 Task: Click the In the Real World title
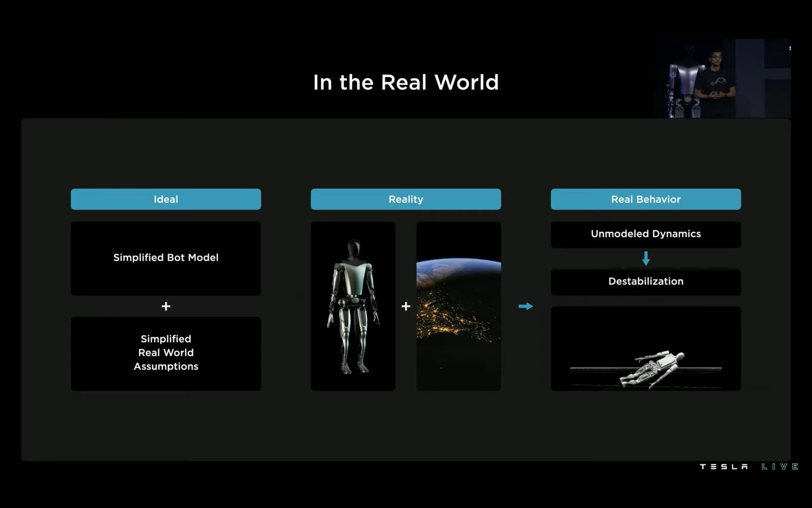(x=406, y=82)
